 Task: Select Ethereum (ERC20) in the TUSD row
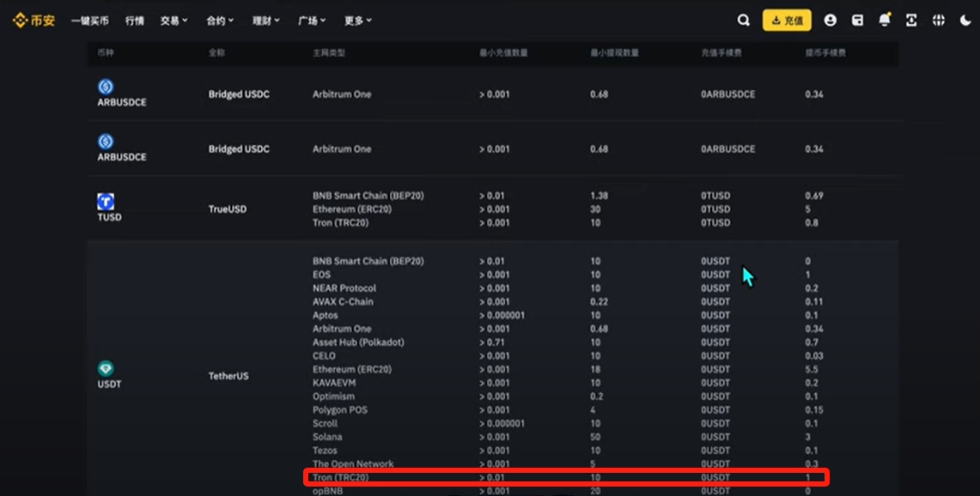pyautogui.click(x=352, y=209)
